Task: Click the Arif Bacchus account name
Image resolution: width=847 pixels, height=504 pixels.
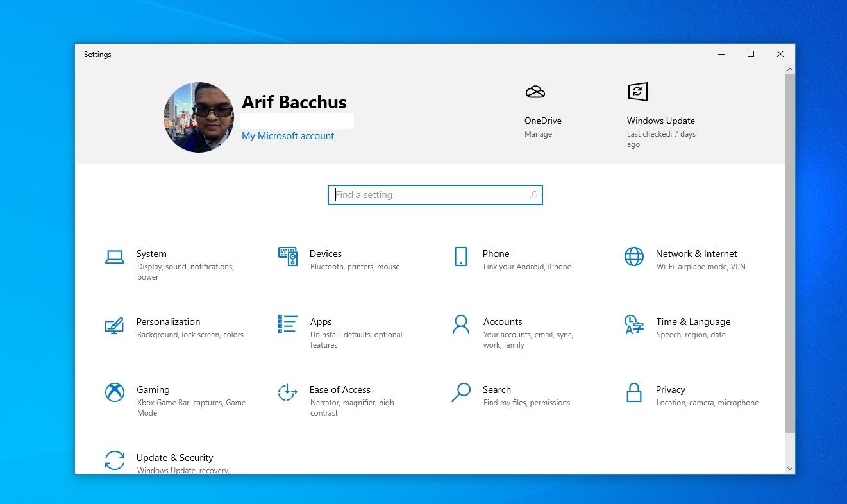Action: tap(294, 103)
